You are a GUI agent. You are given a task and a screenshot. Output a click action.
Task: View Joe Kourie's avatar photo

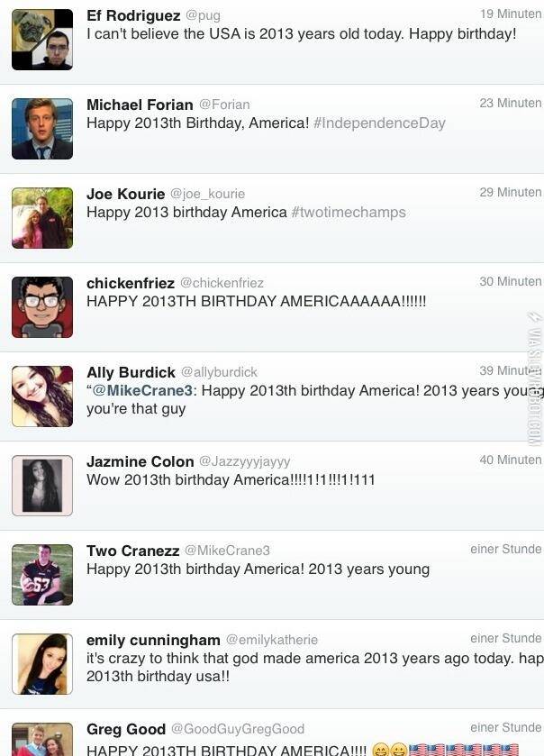[x=42, y=218]
